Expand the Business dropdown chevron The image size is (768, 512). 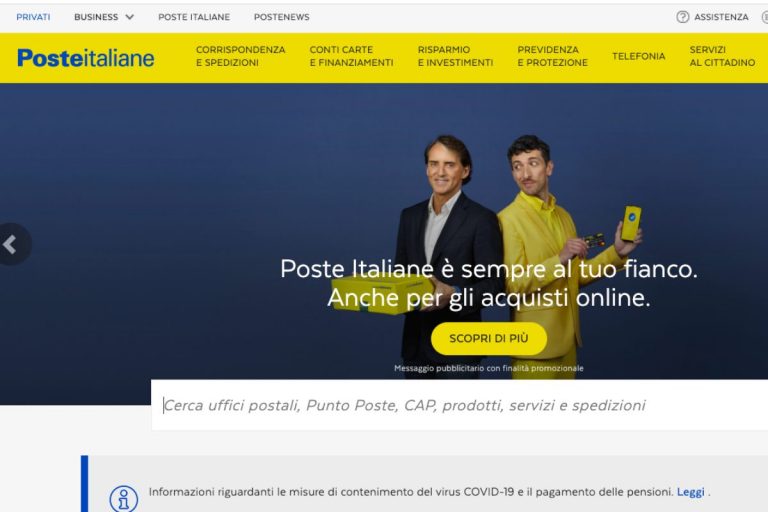tap(130, 17)
